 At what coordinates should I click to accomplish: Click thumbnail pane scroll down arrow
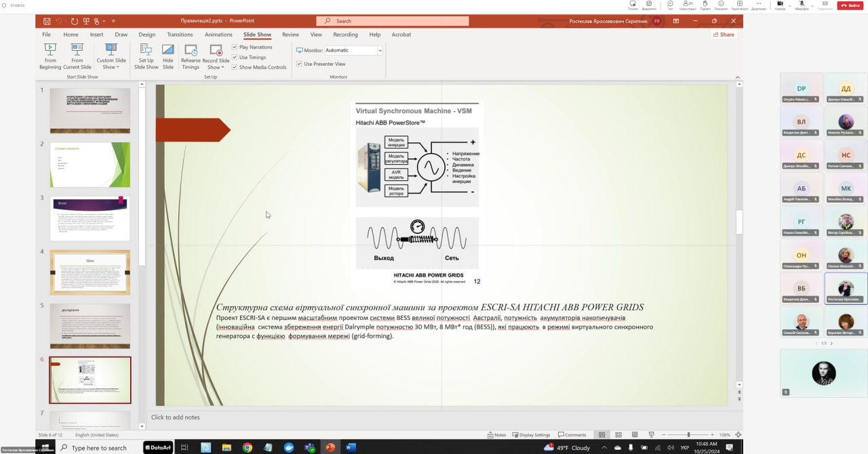point(142,426)
